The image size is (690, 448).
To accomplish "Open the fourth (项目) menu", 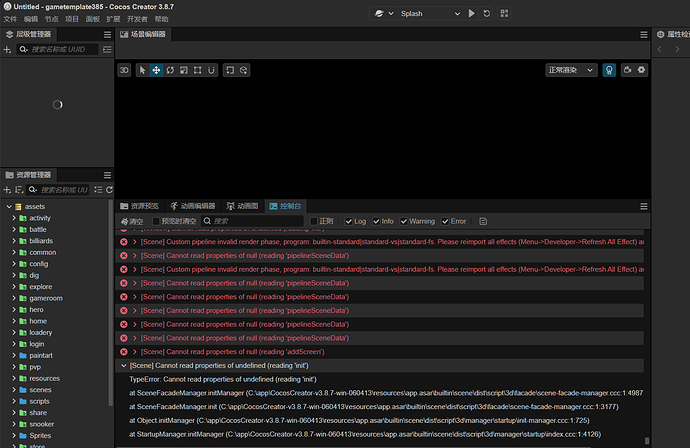I will pos(72,19).
